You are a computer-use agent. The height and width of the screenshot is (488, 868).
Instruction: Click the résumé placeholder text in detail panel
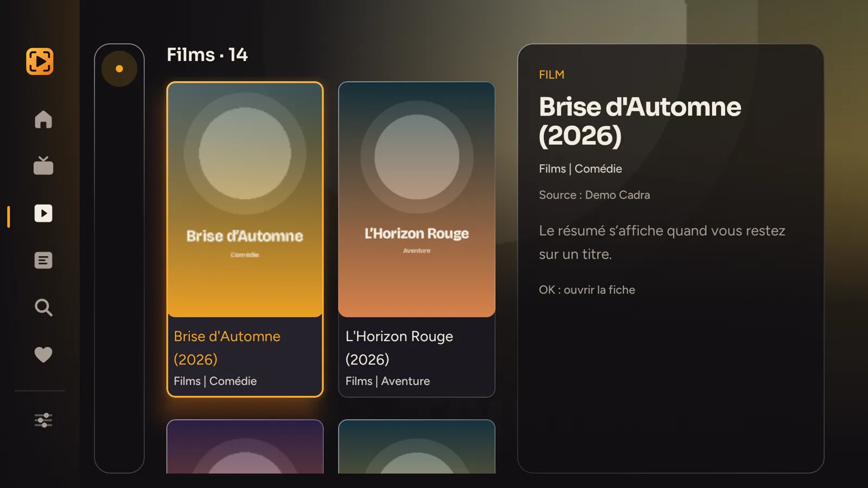tap(662, 242)
